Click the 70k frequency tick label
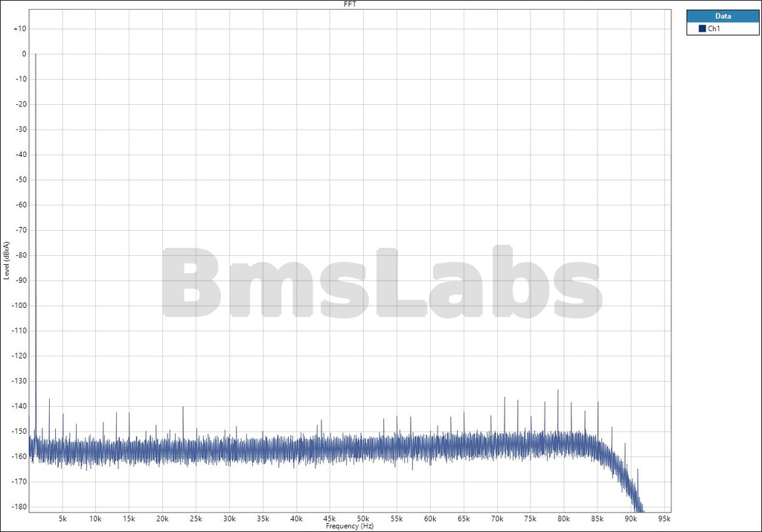 [497, 519]
